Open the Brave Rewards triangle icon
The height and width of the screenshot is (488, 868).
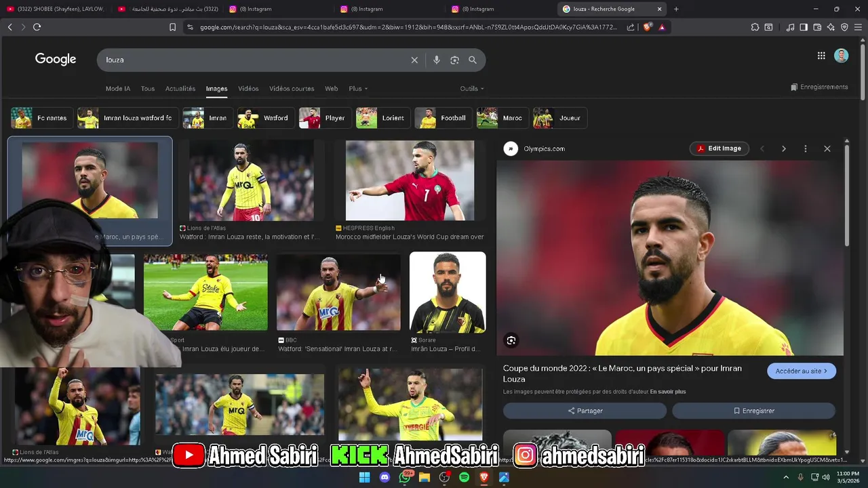pyautogui.click(x=662, y=27)
